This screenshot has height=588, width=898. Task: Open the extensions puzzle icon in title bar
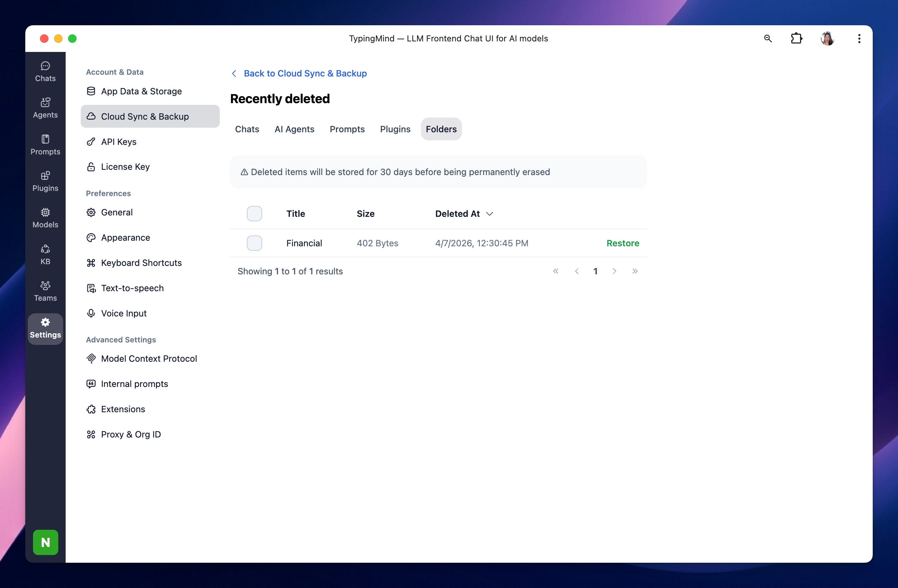coord(796,39)
